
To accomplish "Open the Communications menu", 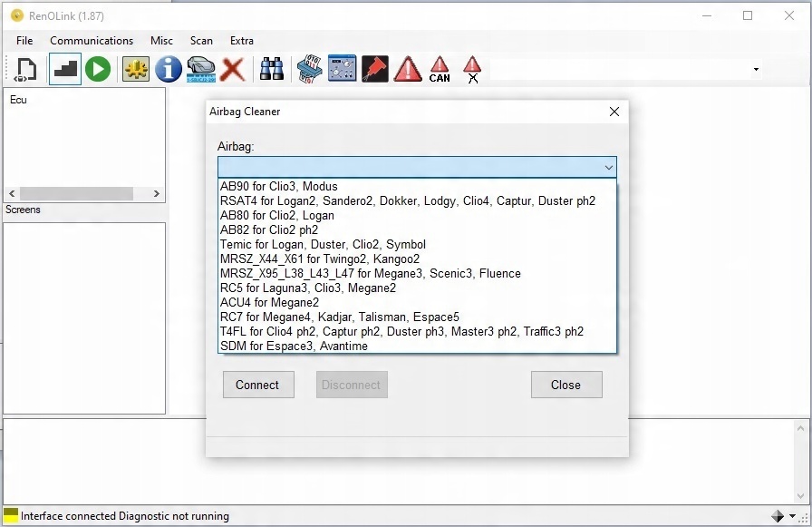I will coord(92,41).
